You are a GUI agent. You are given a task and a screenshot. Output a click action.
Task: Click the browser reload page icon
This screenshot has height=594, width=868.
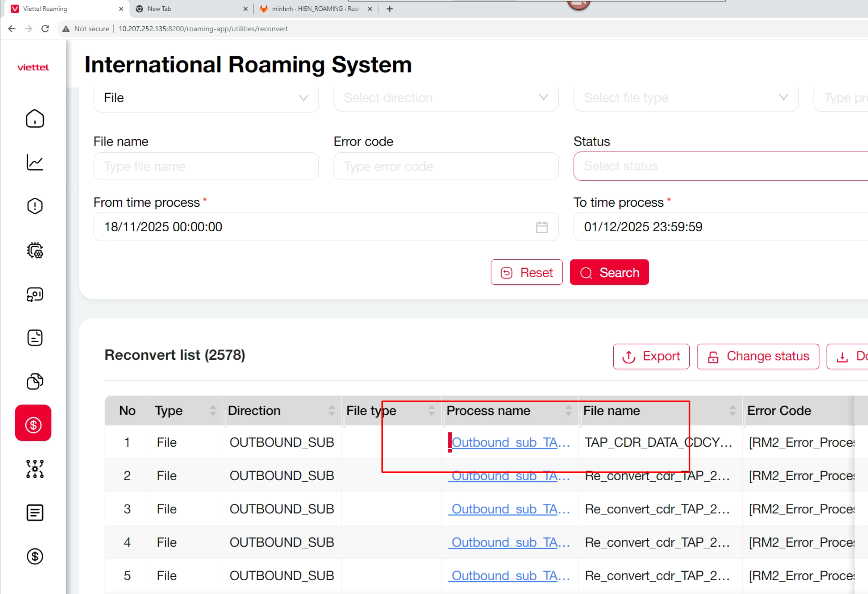tap(45, 29)
